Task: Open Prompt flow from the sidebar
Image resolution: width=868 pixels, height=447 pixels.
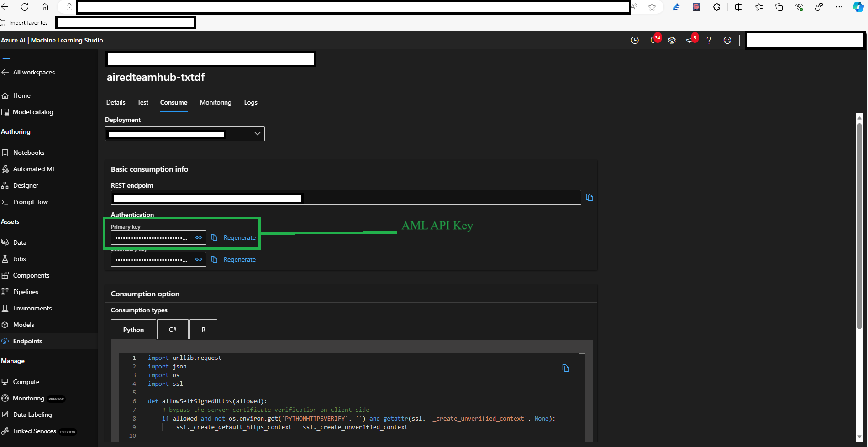Action: pyautogui.click(x=31, y=201)
